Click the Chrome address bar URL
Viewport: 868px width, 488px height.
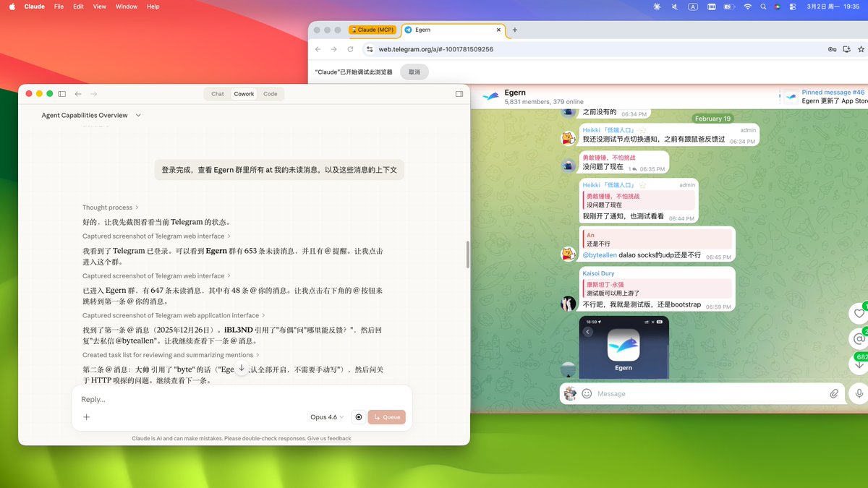(x=436, y=49)
